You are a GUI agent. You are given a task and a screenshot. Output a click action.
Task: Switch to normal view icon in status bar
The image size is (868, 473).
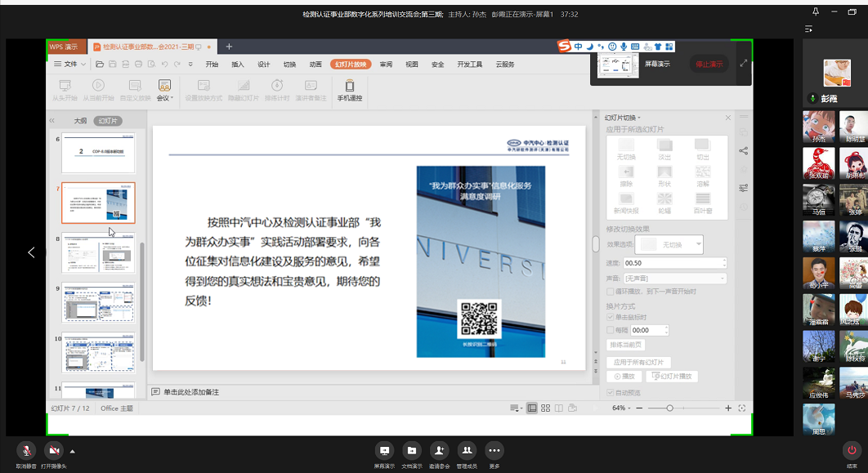[532, 408]
